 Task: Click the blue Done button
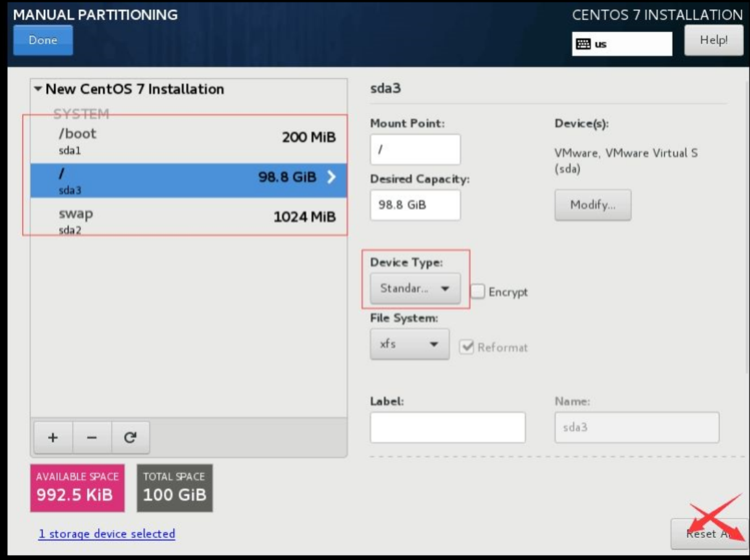coord(43,40)
